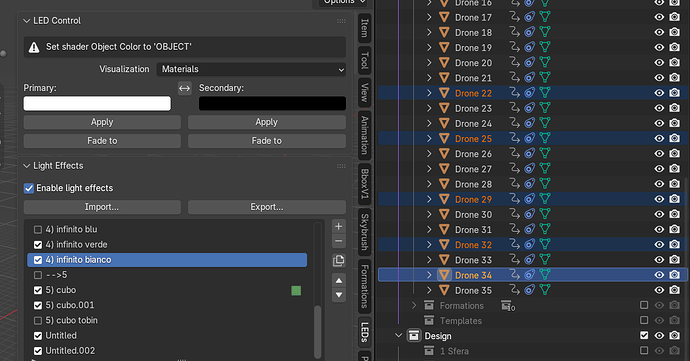This screenshot has height=361, width=690.
Task: Uncheck the 4) infinito verde effect
Action: tap(38, 245)
